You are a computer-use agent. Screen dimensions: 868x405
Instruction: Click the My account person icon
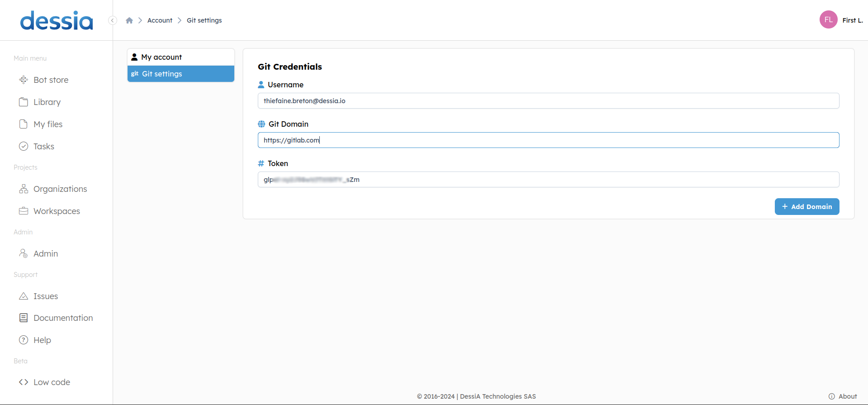(x=134, y=57)
